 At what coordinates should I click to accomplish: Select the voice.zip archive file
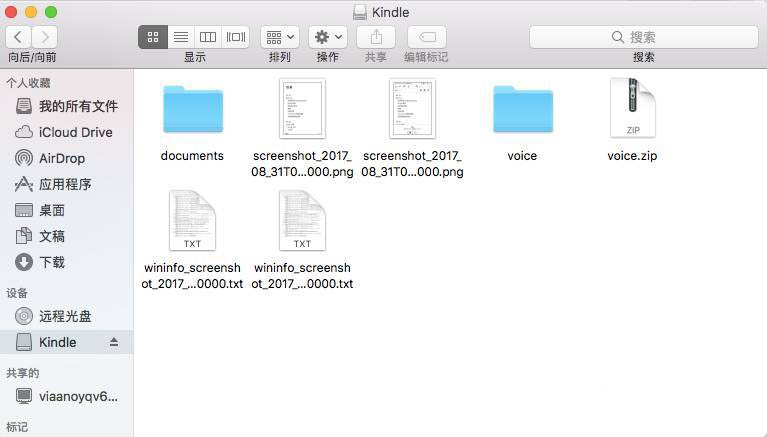[632, 108]
